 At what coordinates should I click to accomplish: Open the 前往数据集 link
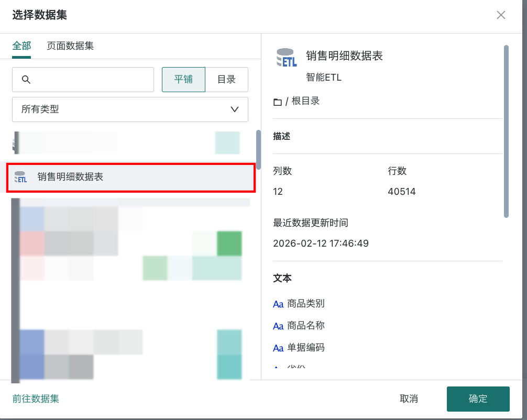[36, 399]
